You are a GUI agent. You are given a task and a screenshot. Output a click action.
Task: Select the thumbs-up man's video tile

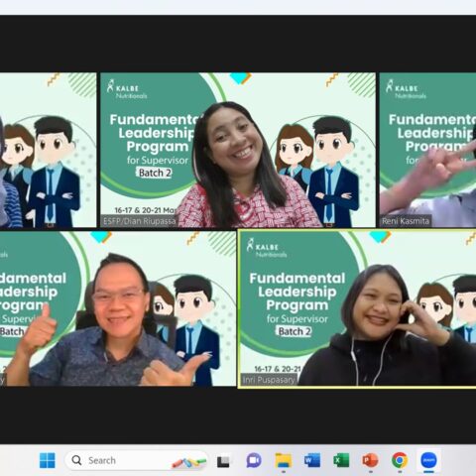tap(118, 308)
